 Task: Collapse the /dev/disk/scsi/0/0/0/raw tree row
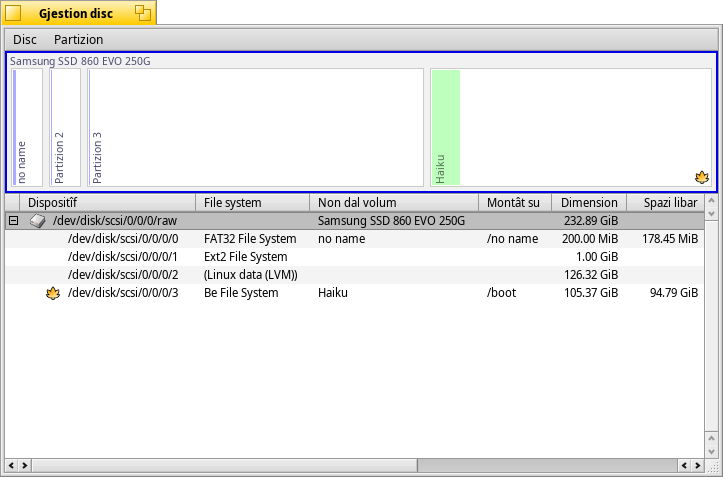point(14,221)
